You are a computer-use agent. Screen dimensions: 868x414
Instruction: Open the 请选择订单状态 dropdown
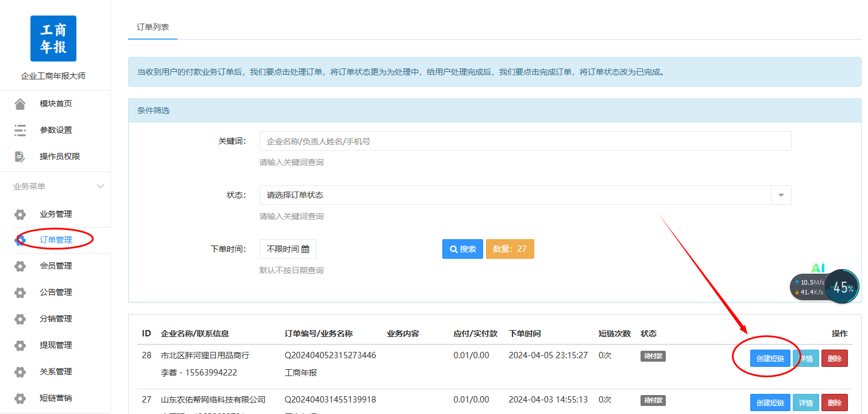525,195
